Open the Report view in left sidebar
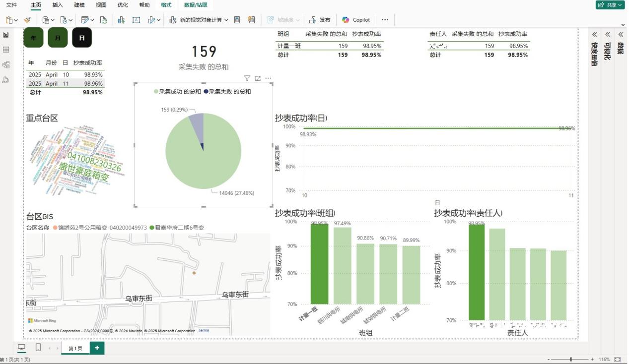The height and width of the screenshot is (364, 629). pos(6,35)
